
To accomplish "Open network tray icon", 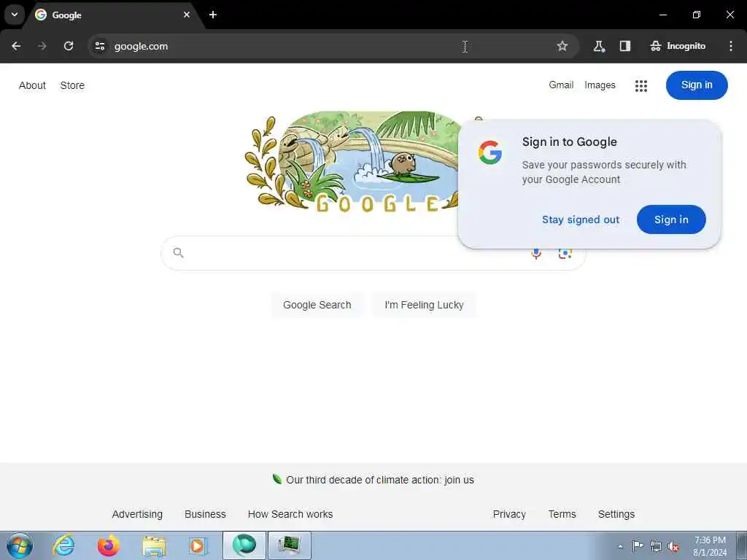I will [x=656, y=546].
